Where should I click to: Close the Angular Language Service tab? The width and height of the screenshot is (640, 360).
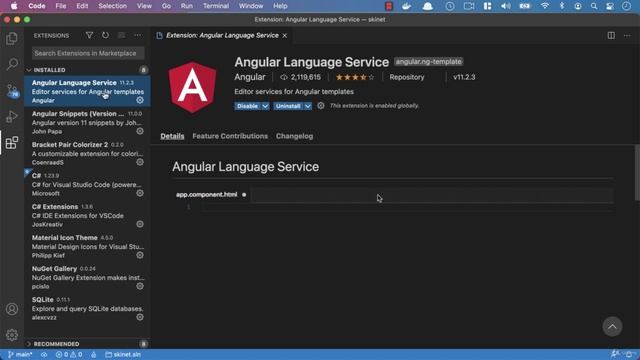285,36
